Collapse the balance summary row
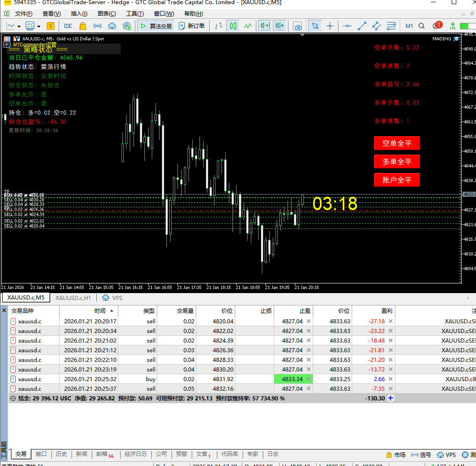The width and height of the screenshot is (476, 466). click(x=13, y=398)
